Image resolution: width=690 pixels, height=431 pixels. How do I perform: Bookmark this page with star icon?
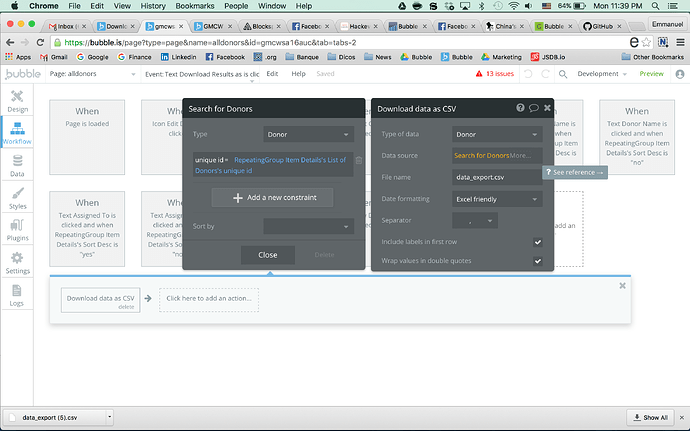pyautogui.click(x=646, y=42)
